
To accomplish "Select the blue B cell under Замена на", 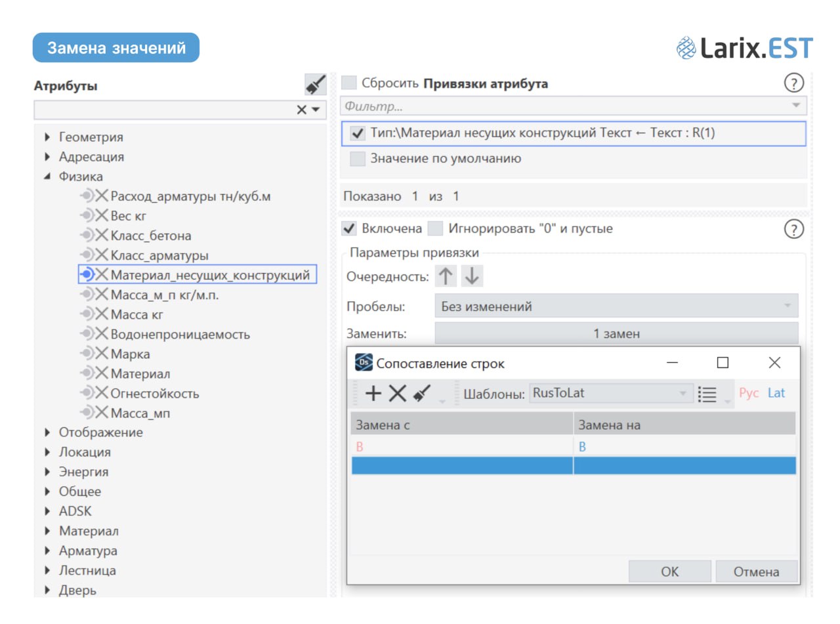I will (x=685, y=446).
